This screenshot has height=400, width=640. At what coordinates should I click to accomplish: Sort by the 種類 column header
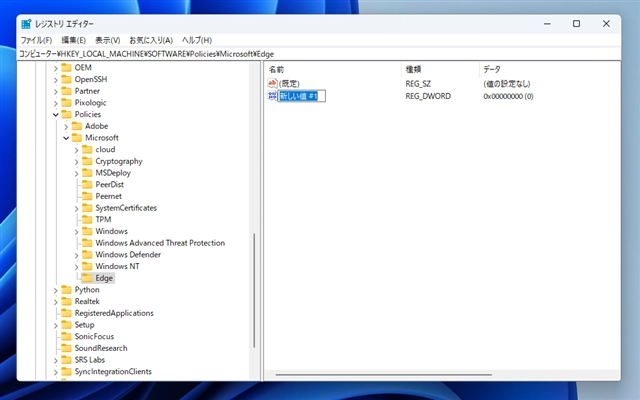(x=440, y=69)
